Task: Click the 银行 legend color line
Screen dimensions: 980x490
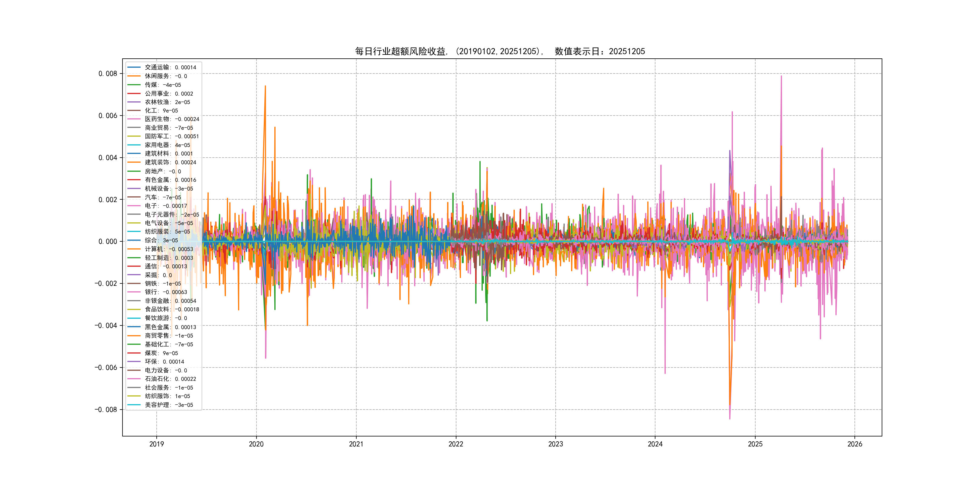Action: (x=134, y=292)
